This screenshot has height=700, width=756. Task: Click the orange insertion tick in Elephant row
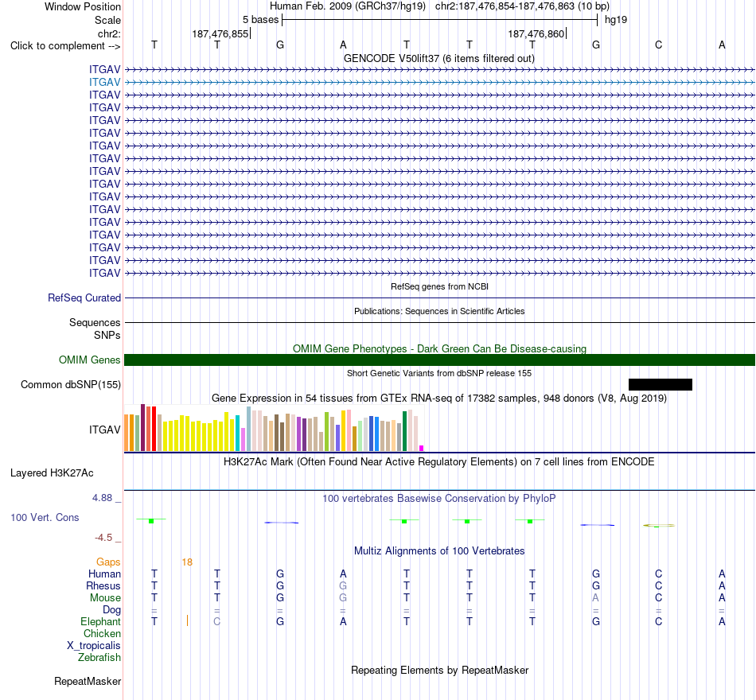[187, 621]
